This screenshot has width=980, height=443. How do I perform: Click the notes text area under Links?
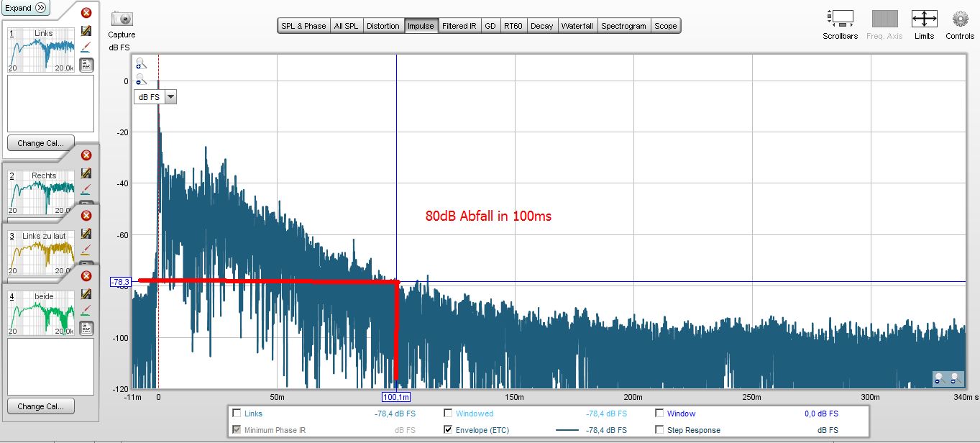click(x=50, y=104)
